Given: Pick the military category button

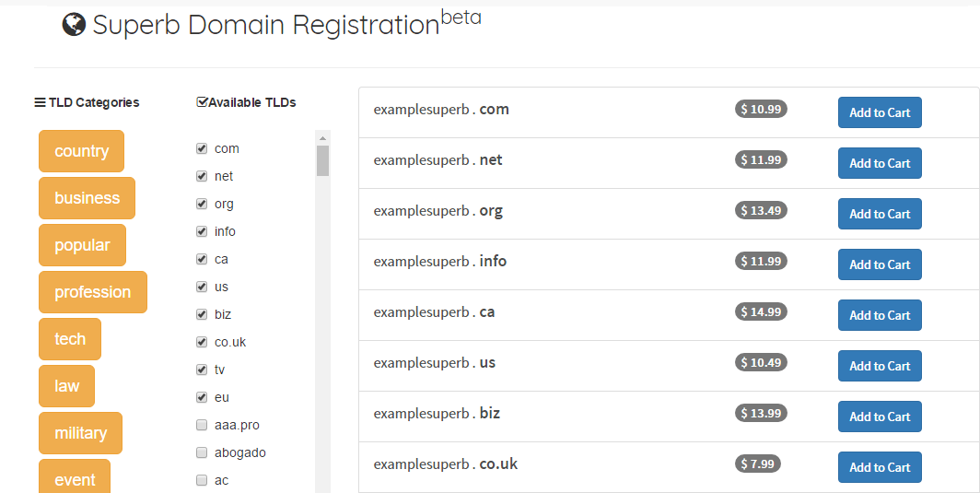Looking at the screenshot, I should 81,432.
